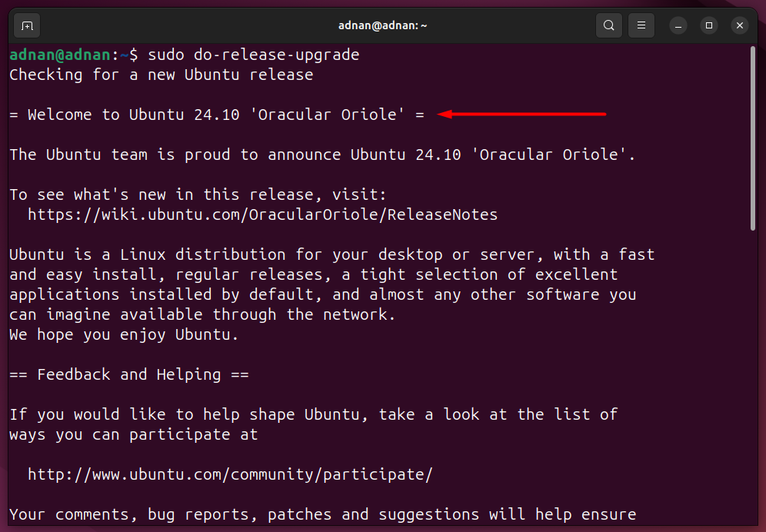Screen dimensions: 766x532
Task: Click the Welcome to Ubuntu 24.10 heading
Action: coord(216,115)
